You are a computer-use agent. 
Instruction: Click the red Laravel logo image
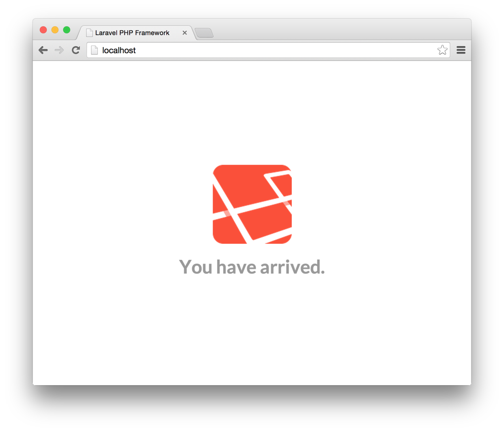point(252,204)
